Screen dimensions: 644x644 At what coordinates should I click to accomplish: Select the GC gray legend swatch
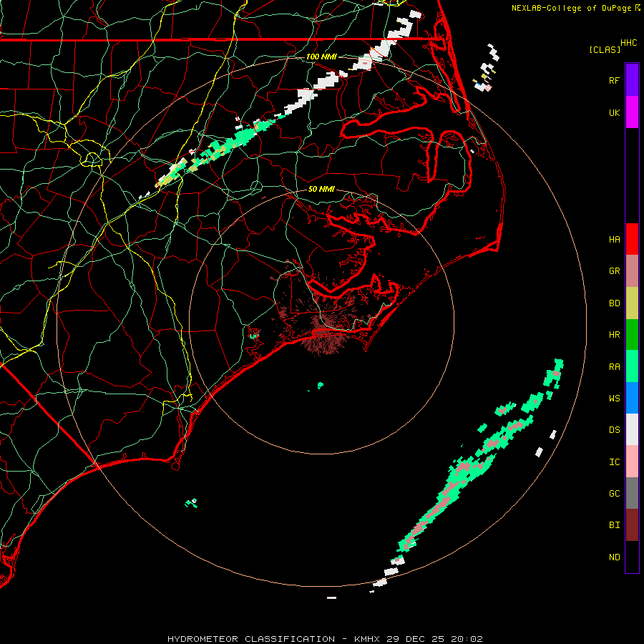[632, 493]
